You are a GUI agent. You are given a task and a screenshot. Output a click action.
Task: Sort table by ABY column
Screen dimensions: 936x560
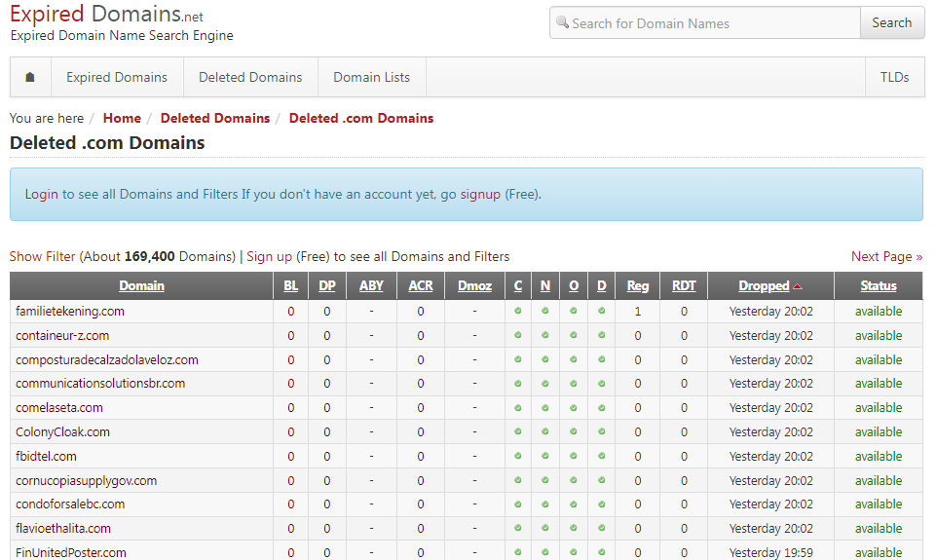pyautogui.click(x=371, y=286)
